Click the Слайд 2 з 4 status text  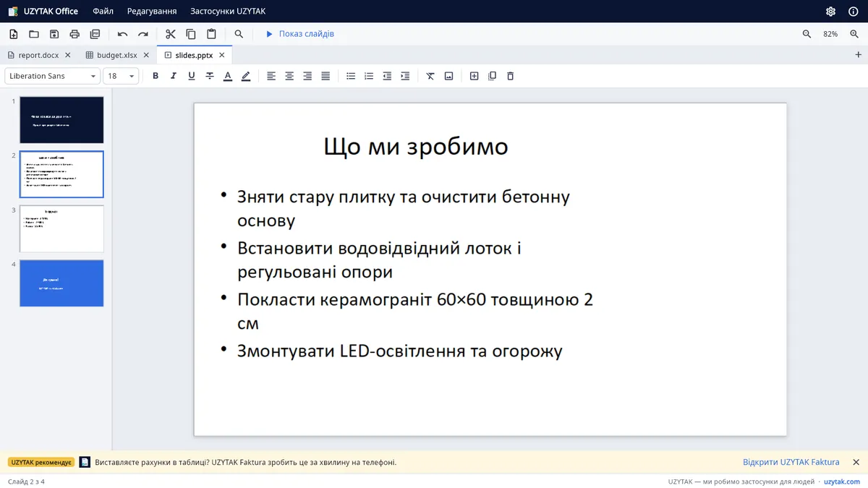click(26, 481)
